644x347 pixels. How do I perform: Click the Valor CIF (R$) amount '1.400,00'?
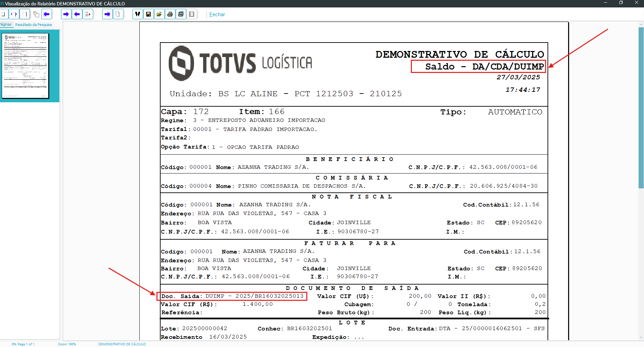tap(258, 304)
